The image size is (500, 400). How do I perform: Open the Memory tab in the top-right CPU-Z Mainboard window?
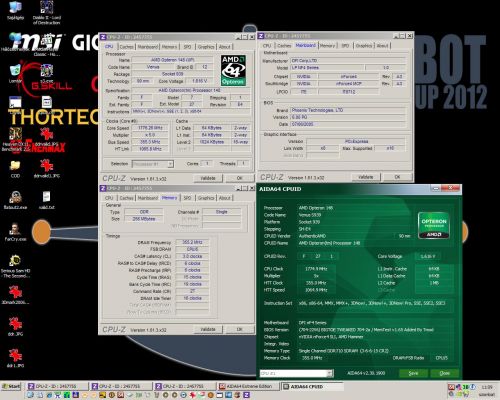[327, 46]
